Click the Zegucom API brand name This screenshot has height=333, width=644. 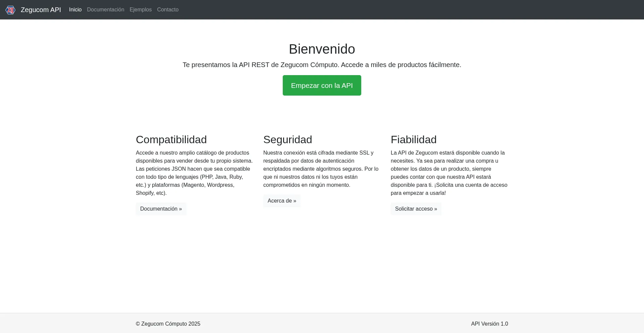[x=41, y=10]
